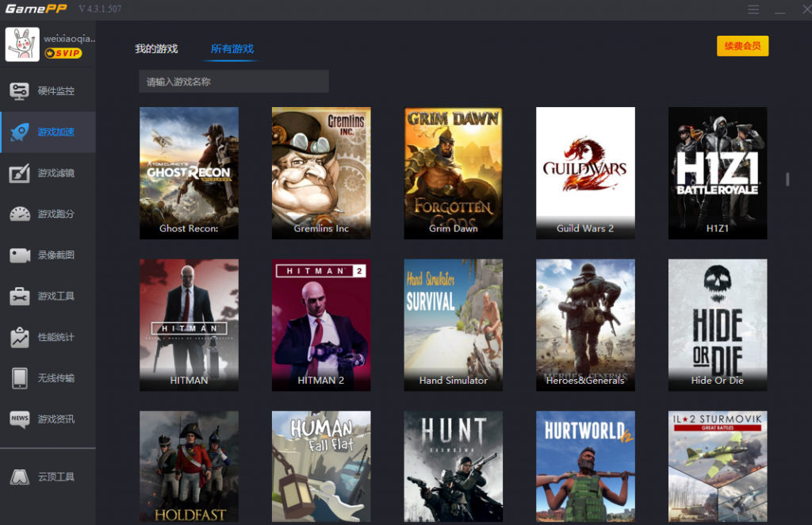Click the 游戏加速 sidebar label

pos(56,132)
